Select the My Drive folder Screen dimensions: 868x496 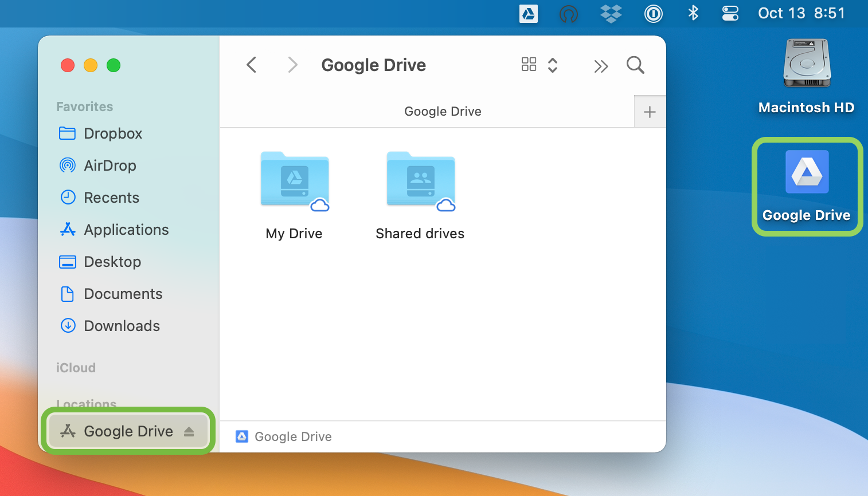(x=295, y=181)
